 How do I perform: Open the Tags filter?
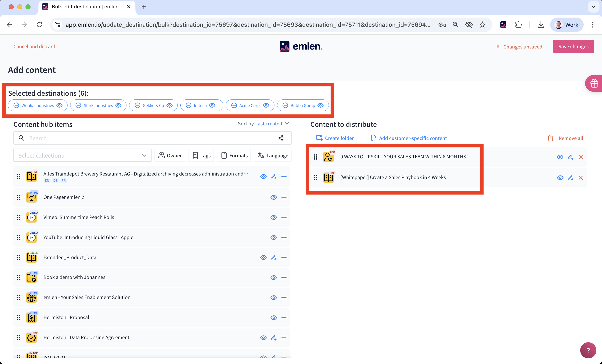pos(201,155)
